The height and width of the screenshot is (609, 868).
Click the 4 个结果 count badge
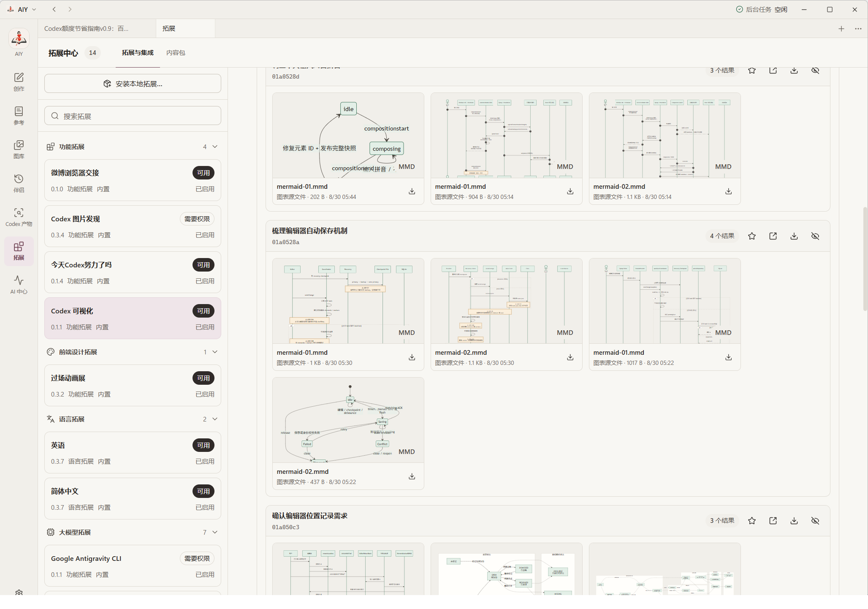pyautogui.click(x=722, y=236)
